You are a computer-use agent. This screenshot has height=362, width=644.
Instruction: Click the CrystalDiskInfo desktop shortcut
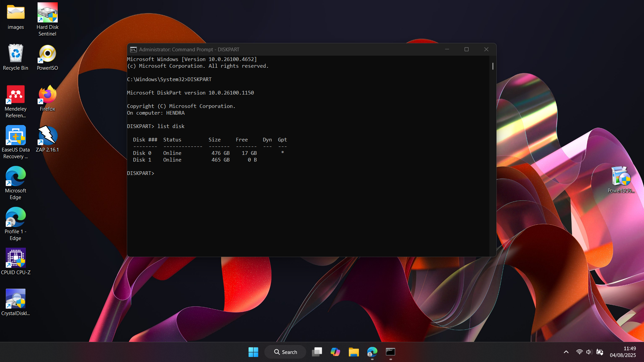point(16,300)
